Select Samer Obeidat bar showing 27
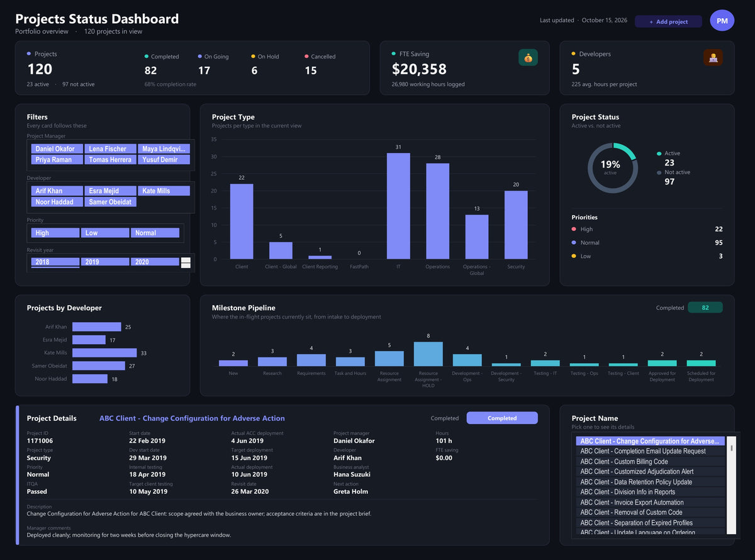755x560 pixels. pos(99,366)
